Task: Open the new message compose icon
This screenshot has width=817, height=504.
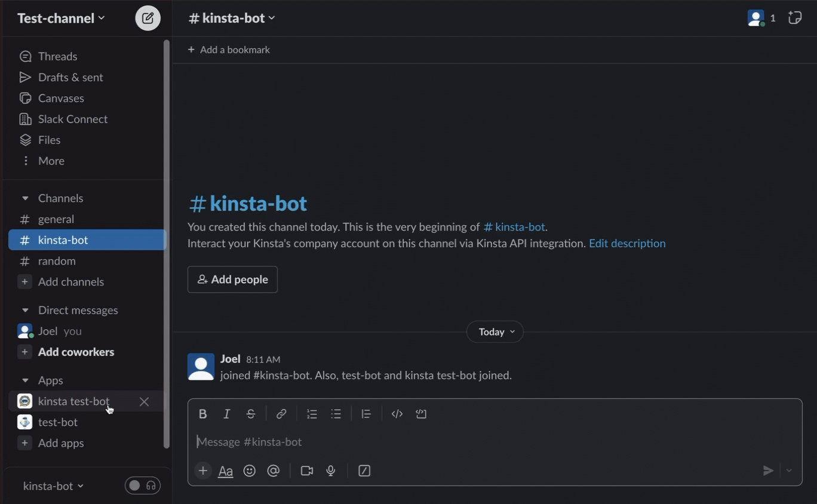Action: (x=147, y=17)
